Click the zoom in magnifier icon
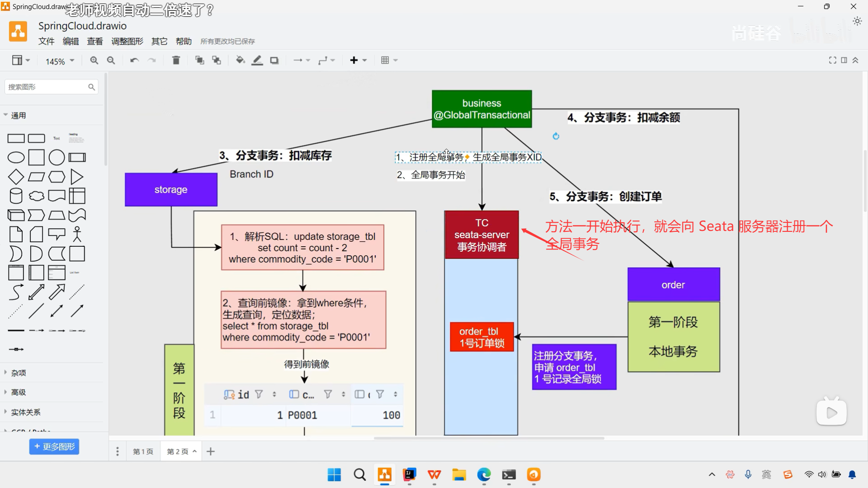This screenshot has height=488, width=868. pyautogui.click(x=94, y=60)
